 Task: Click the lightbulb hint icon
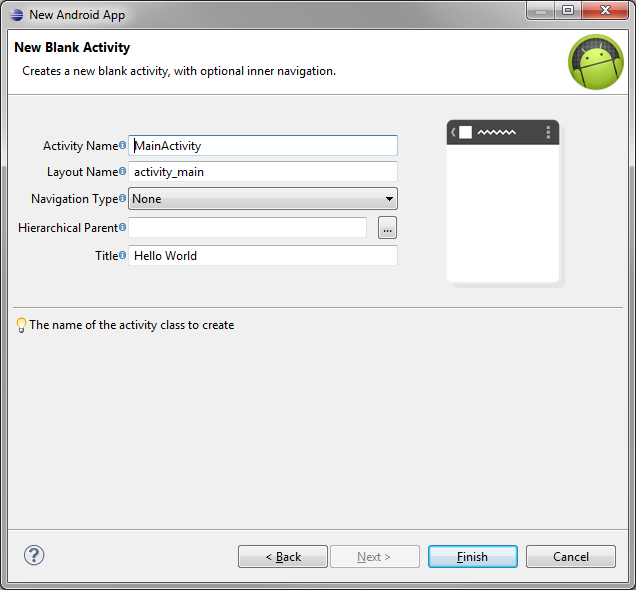click(x=21, y=325)
